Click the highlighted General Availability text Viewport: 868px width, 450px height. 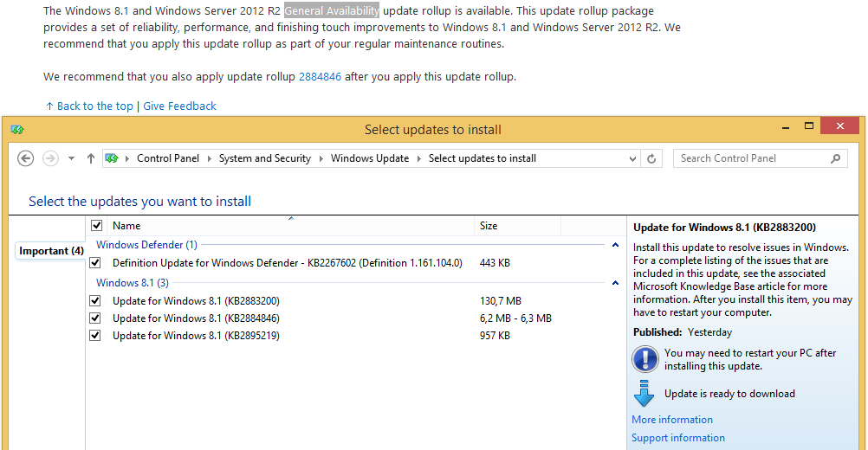coord(332,11)
